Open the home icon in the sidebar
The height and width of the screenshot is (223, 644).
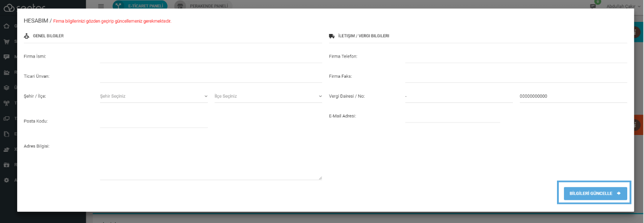point(7,26)
